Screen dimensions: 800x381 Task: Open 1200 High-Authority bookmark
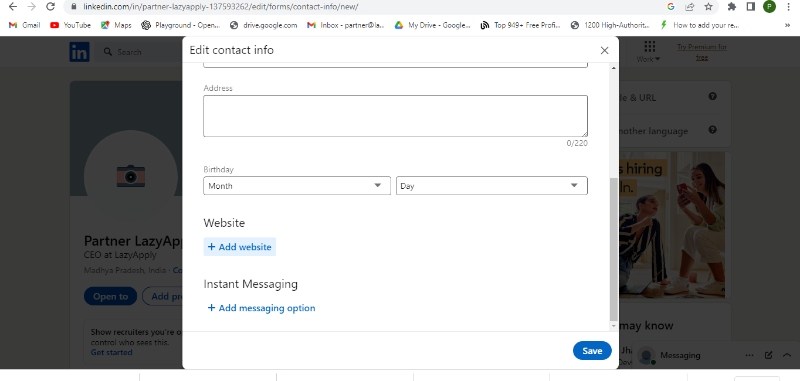coord(610,25)
